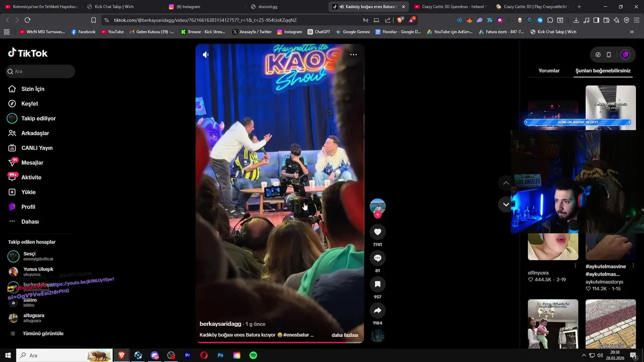Expand hidden bookmarks with double chevron
The image size is (644, 362).
[632, 32]
